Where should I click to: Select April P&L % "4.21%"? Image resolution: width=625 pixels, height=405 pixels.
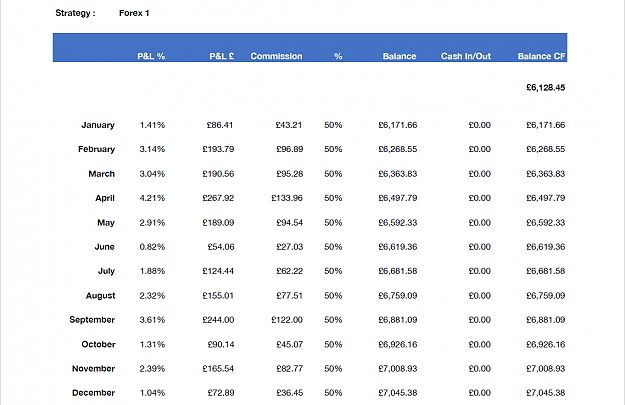coord(152,198)
